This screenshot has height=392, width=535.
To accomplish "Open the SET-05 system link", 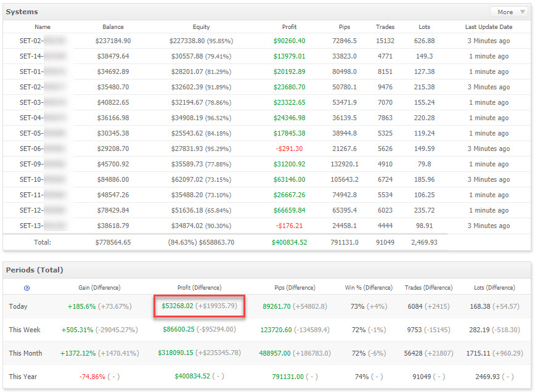I will 43,133.
